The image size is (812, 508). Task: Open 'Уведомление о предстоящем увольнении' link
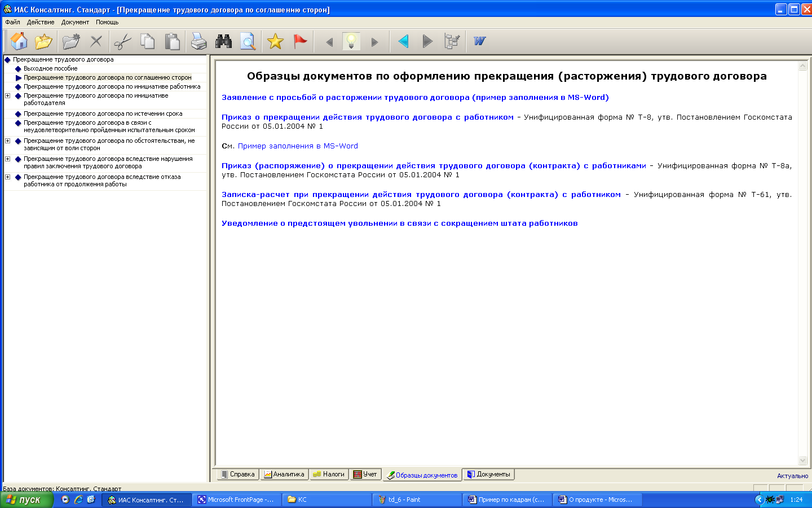399,224
